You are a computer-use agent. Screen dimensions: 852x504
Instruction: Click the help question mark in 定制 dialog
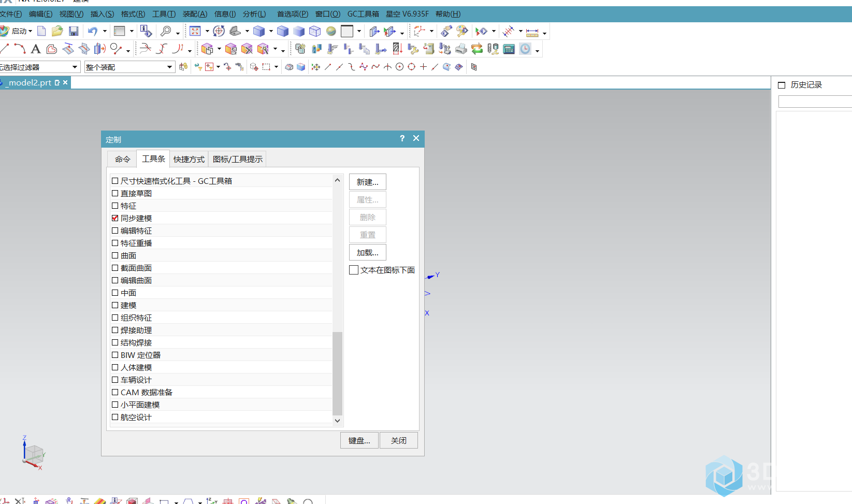click(402, 138)
